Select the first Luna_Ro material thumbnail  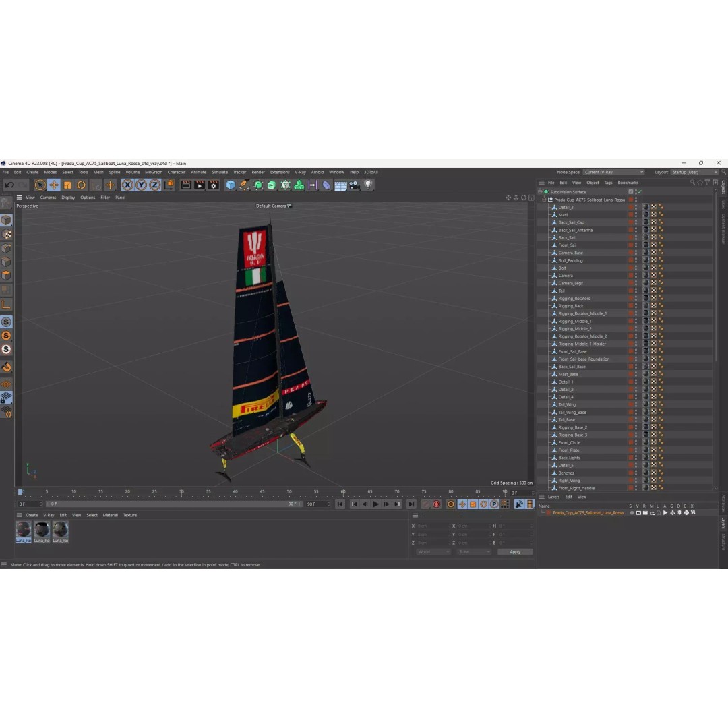pos(23,532)
